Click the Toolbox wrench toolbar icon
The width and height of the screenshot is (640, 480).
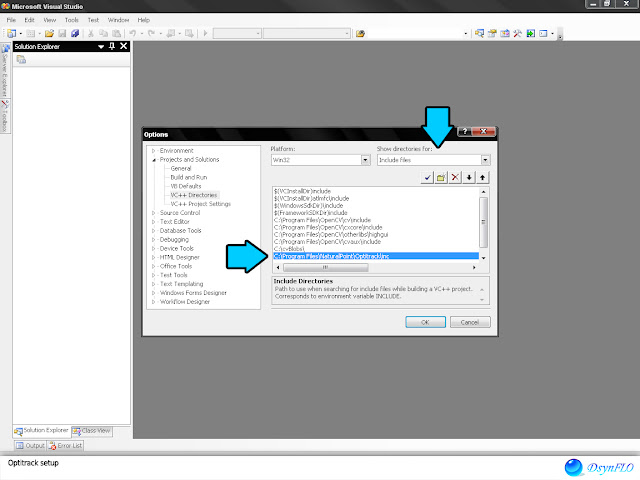pyautogui.click(x=518, y=33)
